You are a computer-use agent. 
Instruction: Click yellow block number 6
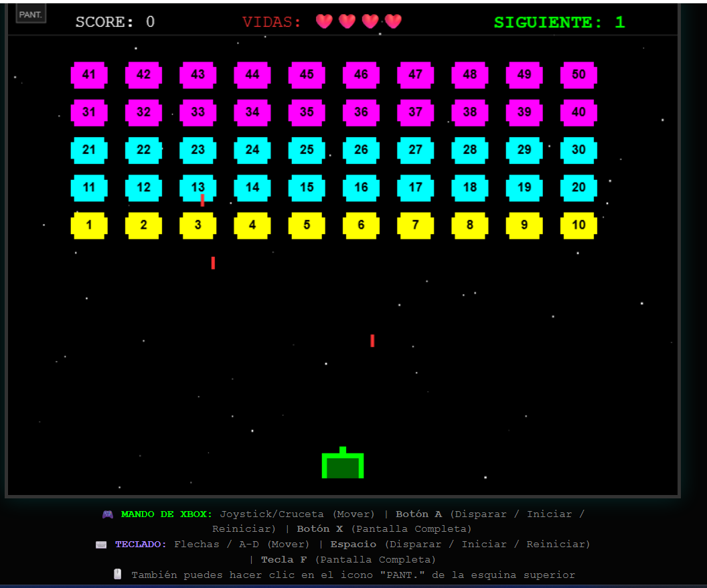point(361,225)
